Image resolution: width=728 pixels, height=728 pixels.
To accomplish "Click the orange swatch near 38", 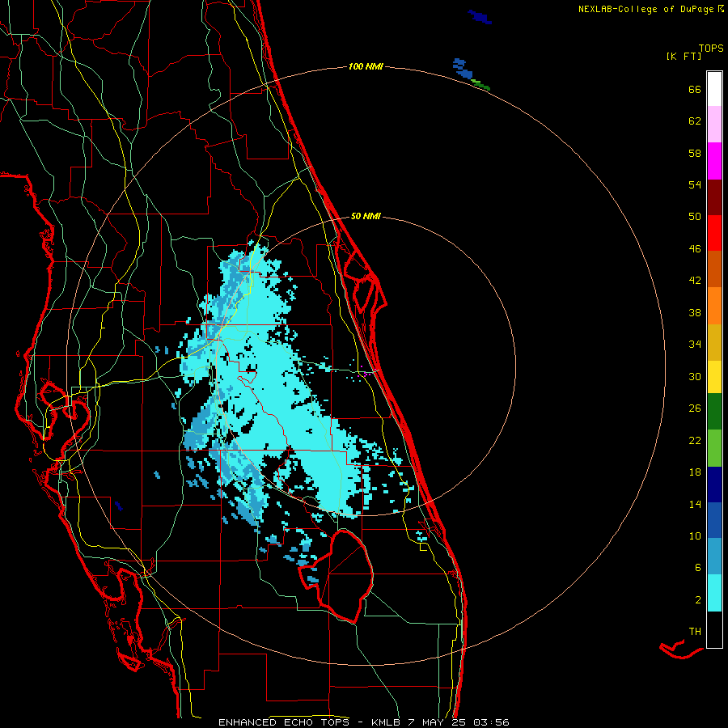I will point(714,306).
